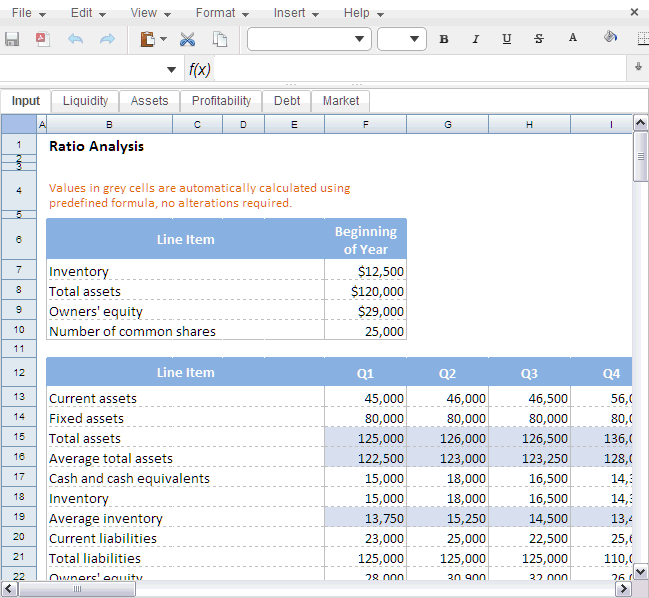The image size is (649, 598).
Task: Click the vertical scrollbar thumb
Action: [x=640, y=156]
